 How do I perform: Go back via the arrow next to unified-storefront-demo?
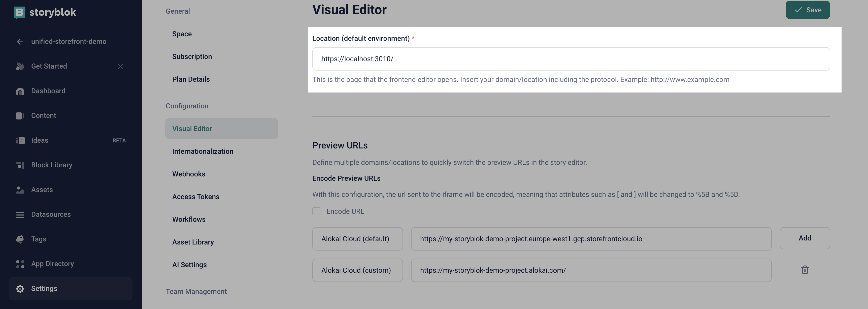[x=20, y=42]
